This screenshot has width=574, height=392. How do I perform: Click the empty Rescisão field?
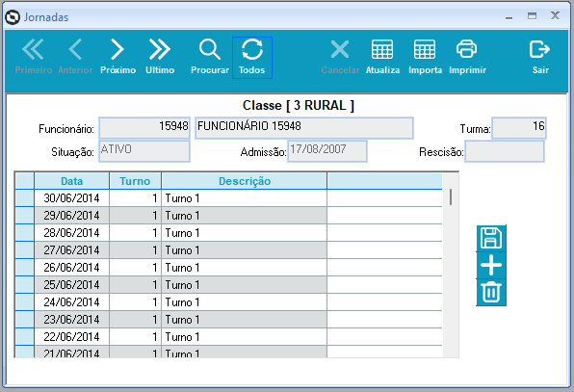pyautogui.click(x=505, y=151)
